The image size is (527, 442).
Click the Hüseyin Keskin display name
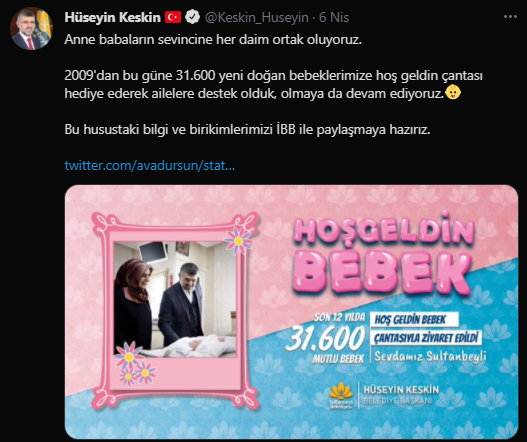(113, 17)
